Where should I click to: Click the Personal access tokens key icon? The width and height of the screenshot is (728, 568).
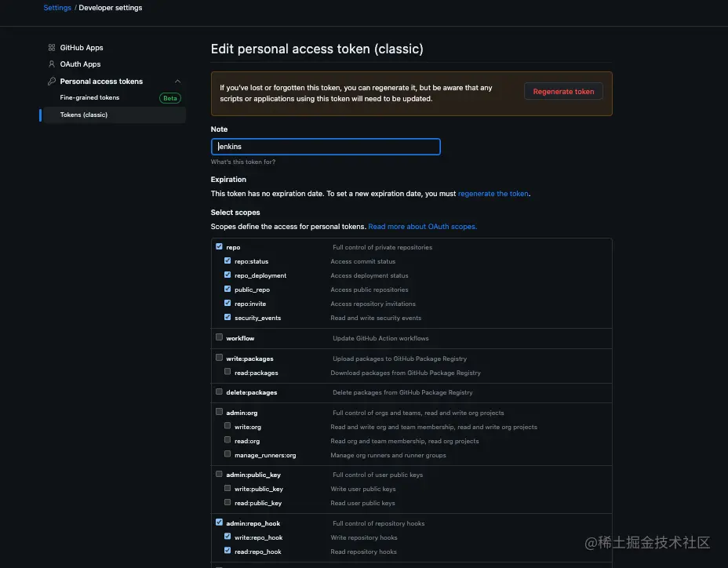pos(52,82)
